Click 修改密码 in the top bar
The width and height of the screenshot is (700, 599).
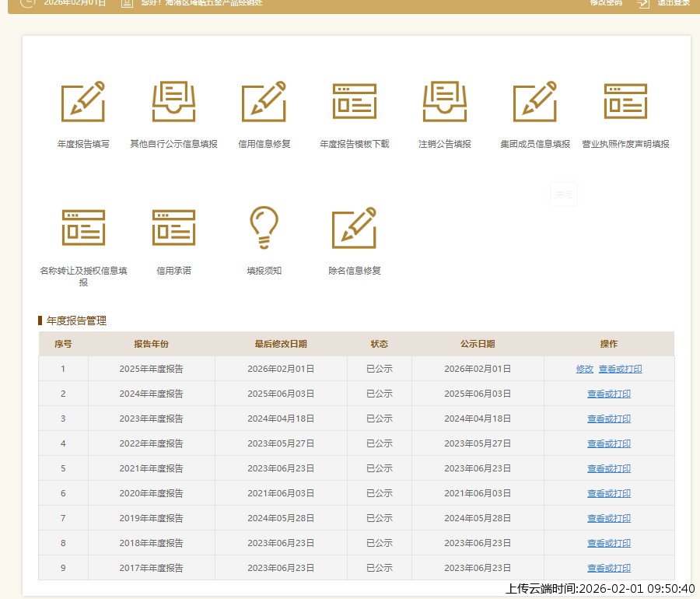[x=606, y=2]
